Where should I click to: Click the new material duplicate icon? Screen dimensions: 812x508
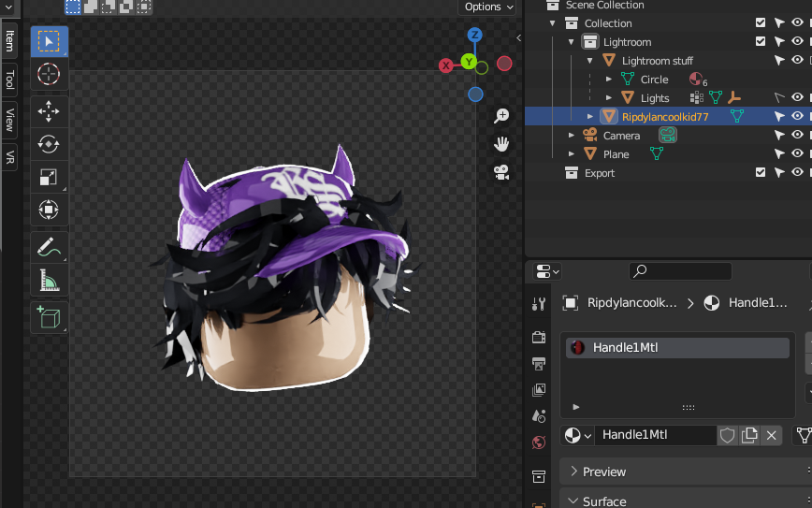749,435
